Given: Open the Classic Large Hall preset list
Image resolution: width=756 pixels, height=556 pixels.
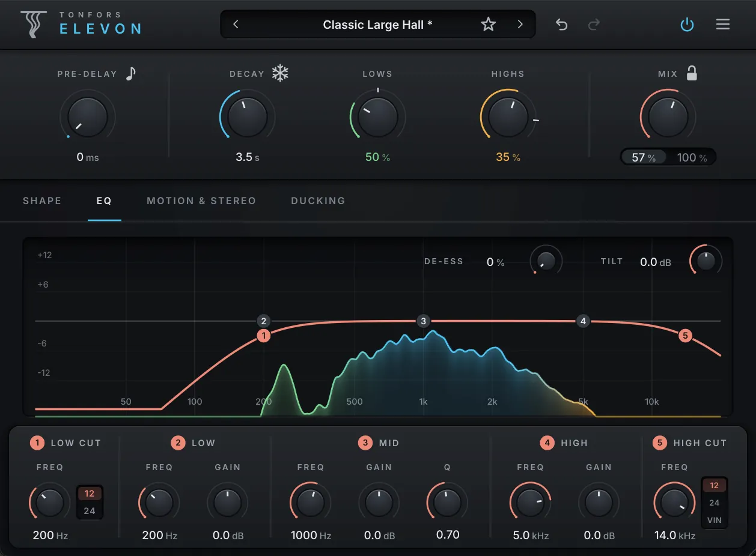Looking at the screenshot, I should pyautogui.click(x=377, y=25).
